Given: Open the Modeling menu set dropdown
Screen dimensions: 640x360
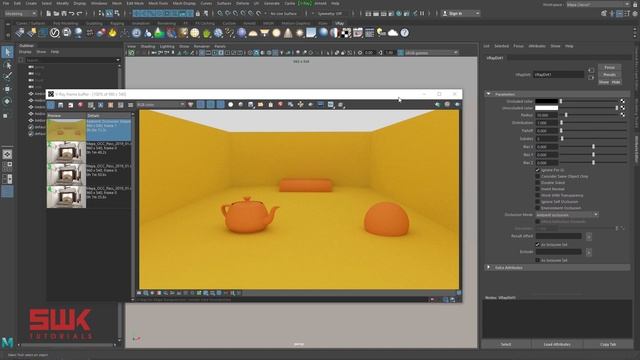Looking at the screenshot, I should point(20,13).
